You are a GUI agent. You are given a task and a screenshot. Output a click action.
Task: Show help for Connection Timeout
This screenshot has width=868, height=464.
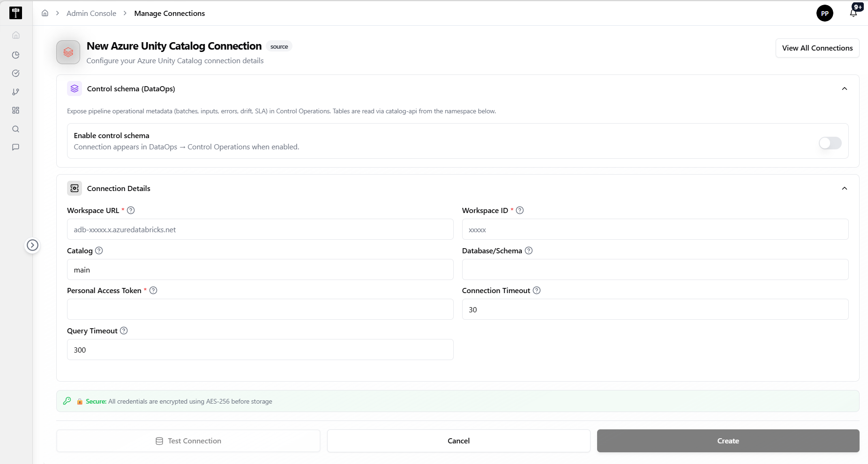pyautogui.click(x=537, y=290)
